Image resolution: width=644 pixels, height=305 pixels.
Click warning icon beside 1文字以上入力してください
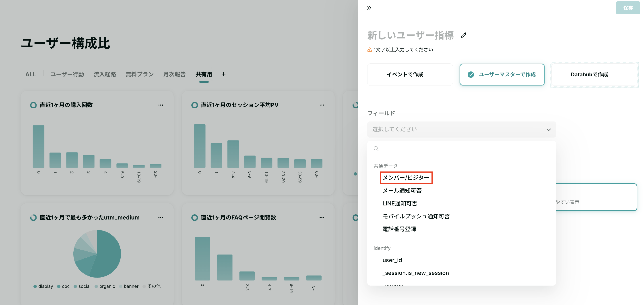point(369,50)
